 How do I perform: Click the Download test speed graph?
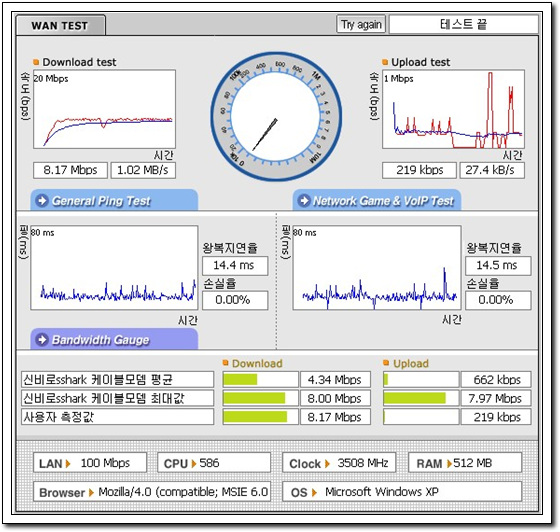(104, 109)
